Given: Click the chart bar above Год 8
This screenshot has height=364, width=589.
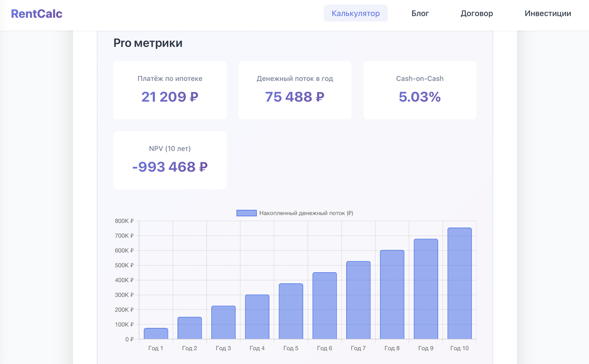Looking at the screenshot, I should pyautogui.click(x=392, y=294).
